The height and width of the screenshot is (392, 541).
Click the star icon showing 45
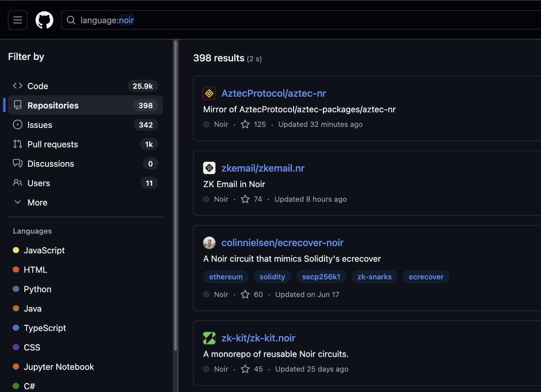(x=245, y=369)
